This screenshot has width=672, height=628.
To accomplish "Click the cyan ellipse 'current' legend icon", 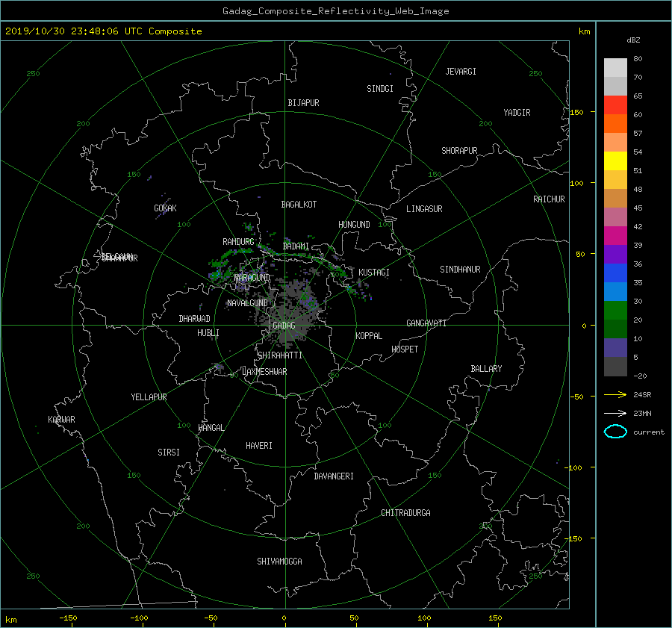I will 615,432.
